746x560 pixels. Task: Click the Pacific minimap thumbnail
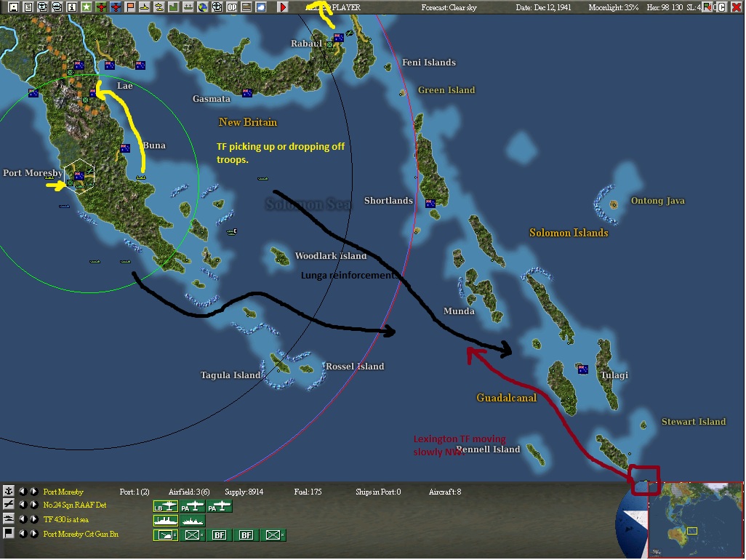point(695,519)
